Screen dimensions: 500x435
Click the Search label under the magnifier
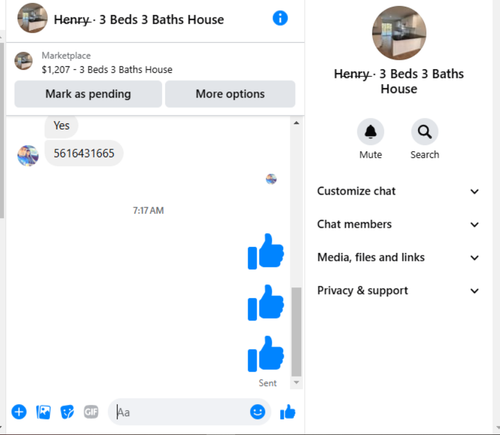tap(425, 155)
